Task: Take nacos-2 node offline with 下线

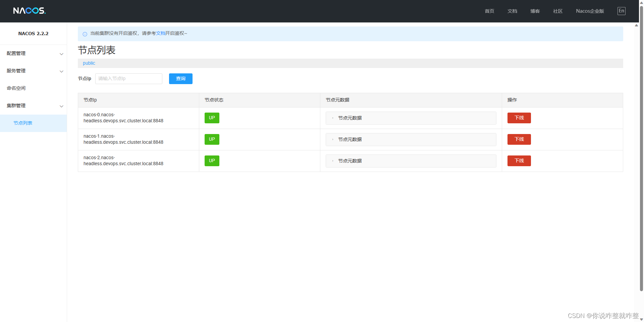Action: coord(519,161)
